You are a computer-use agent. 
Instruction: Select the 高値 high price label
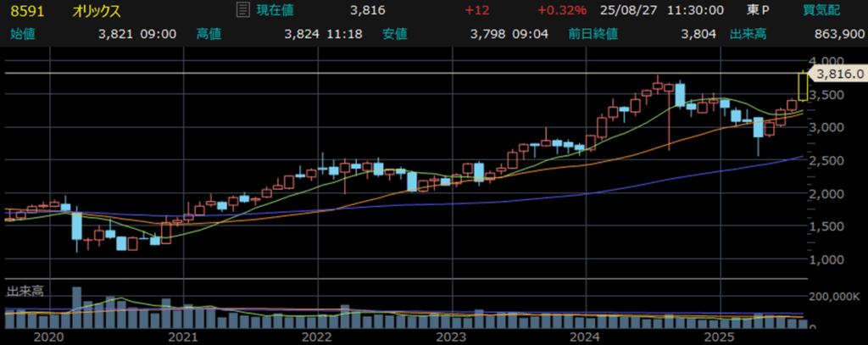click(209, 34)
